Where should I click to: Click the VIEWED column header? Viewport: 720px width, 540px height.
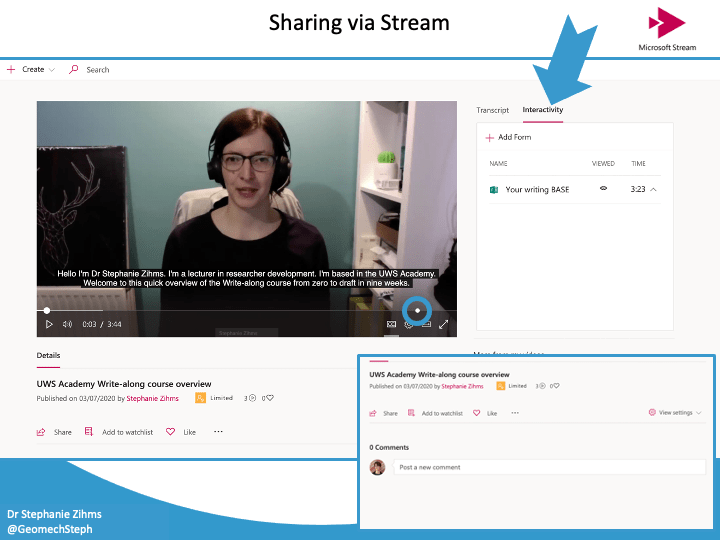tap(603, 163)
